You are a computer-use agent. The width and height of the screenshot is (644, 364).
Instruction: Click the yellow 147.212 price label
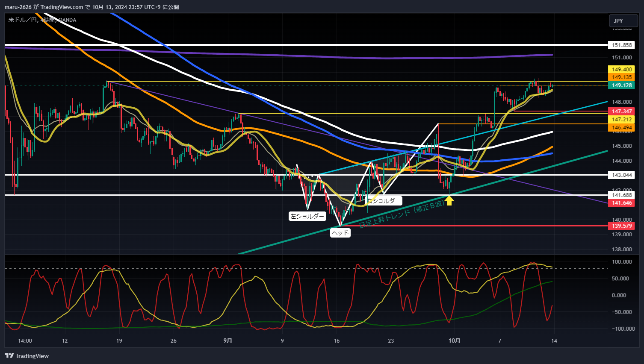622,120
